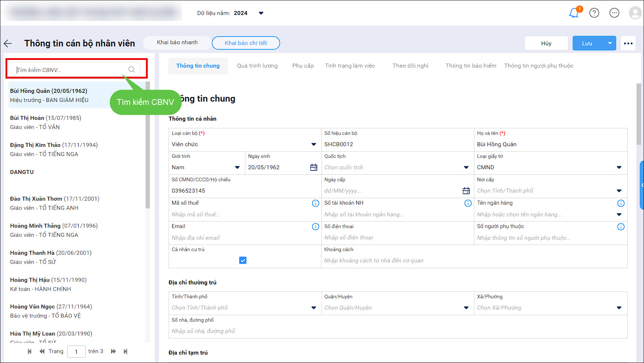This screenshot has height=363, width=644.
Task: Click the Khoảng cách input
Action: (474, 261)
